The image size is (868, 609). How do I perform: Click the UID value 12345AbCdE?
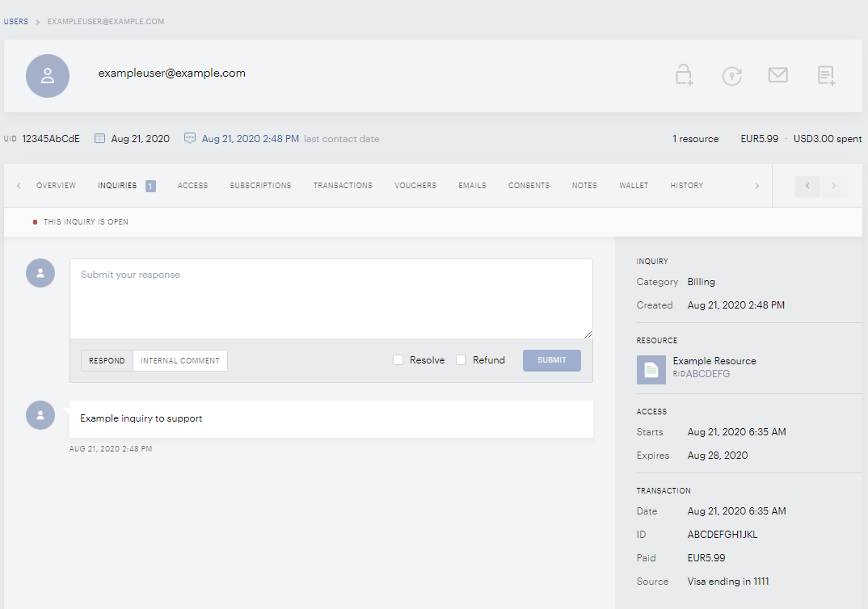tap(51, 139)
